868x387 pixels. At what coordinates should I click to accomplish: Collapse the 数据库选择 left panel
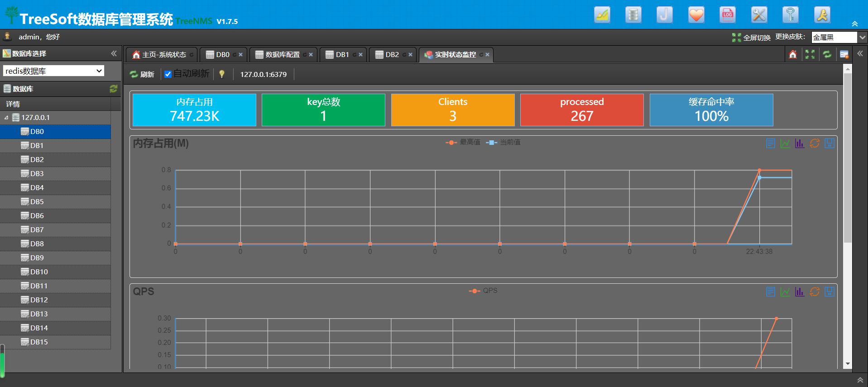pos(114,53)
